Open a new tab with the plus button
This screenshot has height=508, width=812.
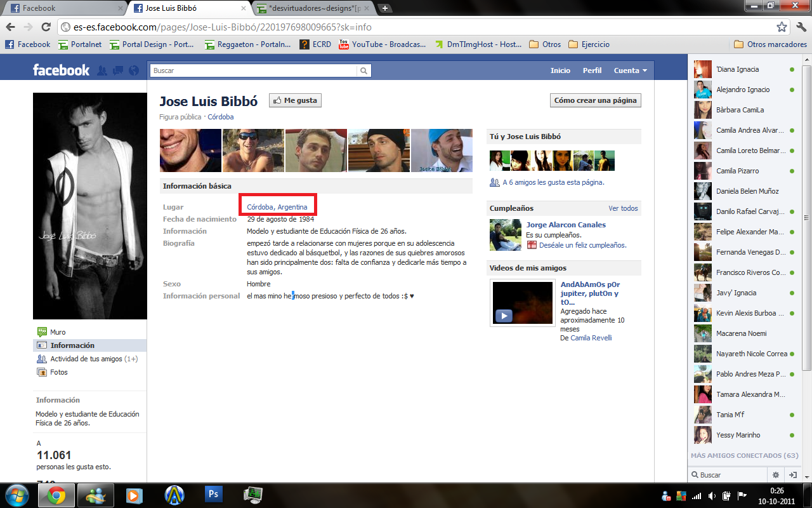pos(385,8)
